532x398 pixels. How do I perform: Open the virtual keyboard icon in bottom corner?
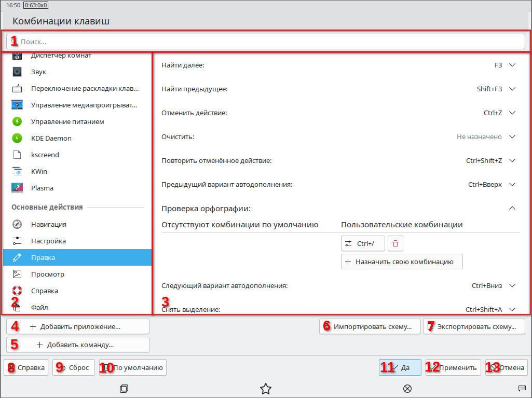click(x=522, y=388)
